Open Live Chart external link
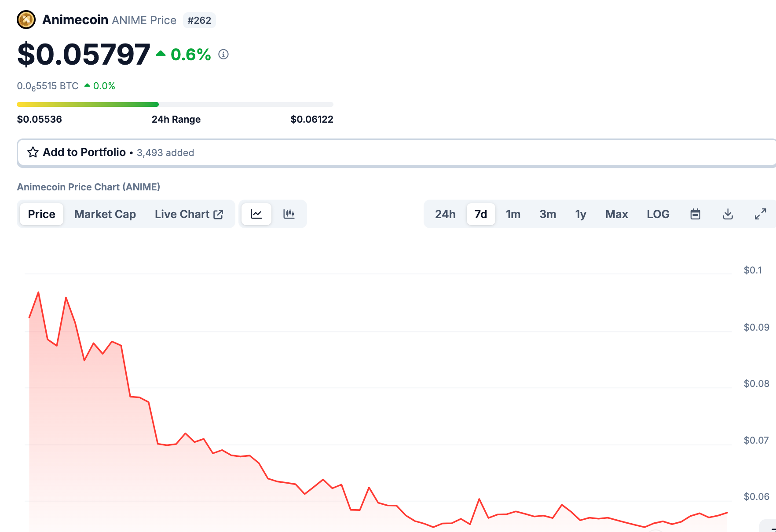The height and width of the screenshot is (532, 776). pos(189,214)
